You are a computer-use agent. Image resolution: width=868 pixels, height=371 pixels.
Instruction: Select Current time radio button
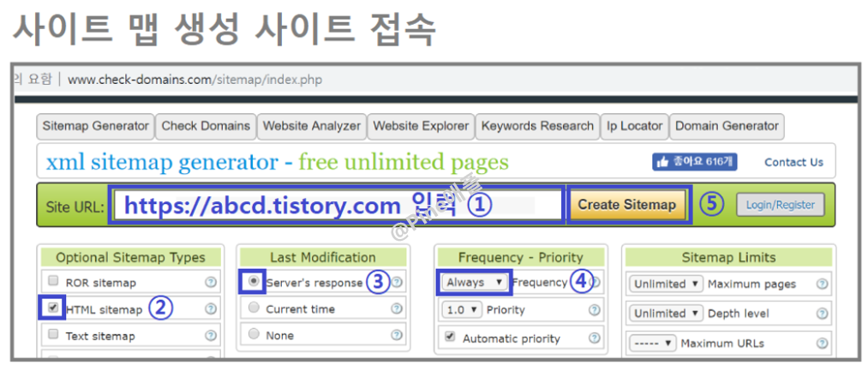(x=254, y=308)
